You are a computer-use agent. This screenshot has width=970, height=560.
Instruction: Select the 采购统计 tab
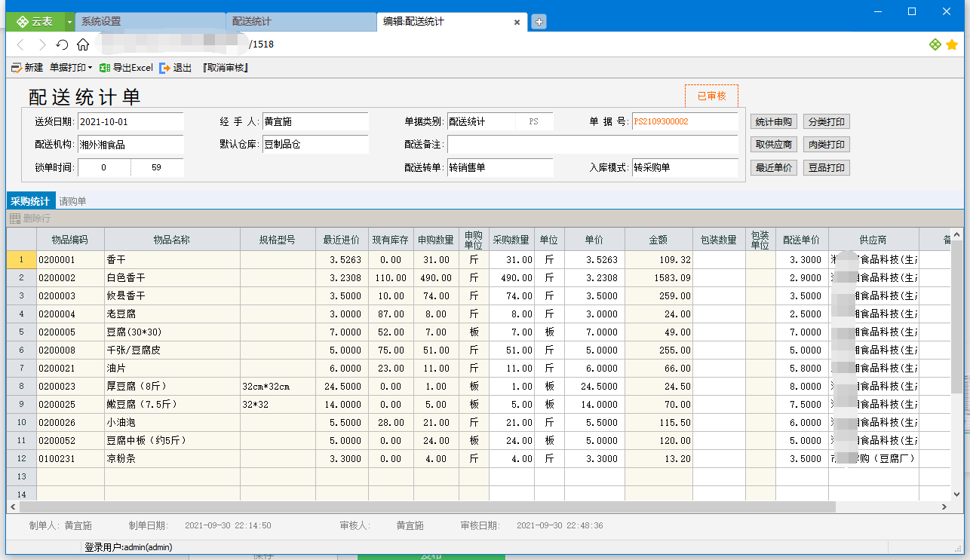click(30, 201)
